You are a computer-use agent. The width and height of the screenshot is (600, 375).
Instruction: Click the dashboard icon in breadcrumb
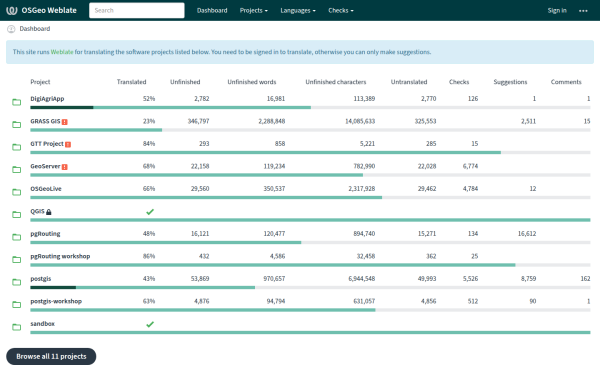[11, 29]
